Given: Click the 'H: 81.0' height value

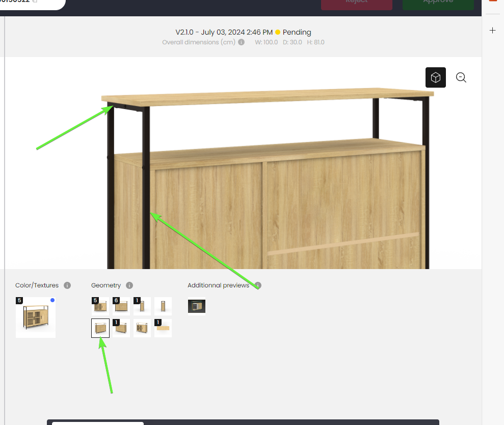Looking at the screenshot, I should pyautogui.click(x=315, y=42).
